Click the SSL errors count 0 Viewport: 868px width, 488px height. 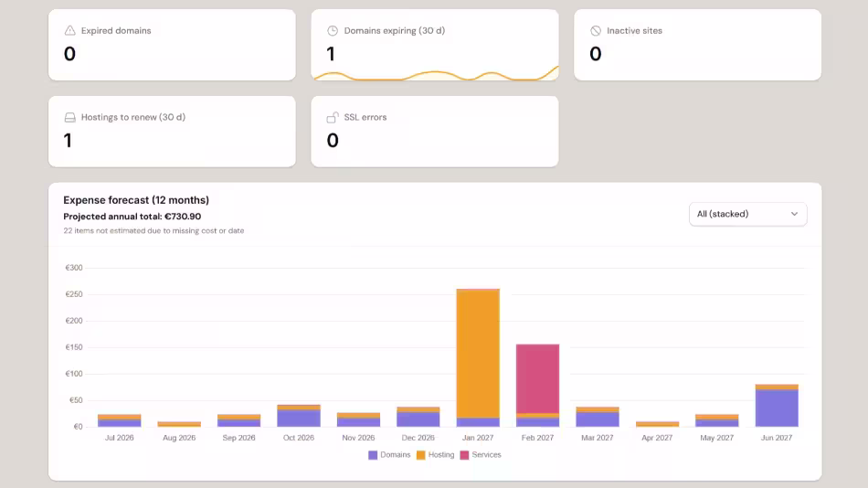(x=333, y=141)
